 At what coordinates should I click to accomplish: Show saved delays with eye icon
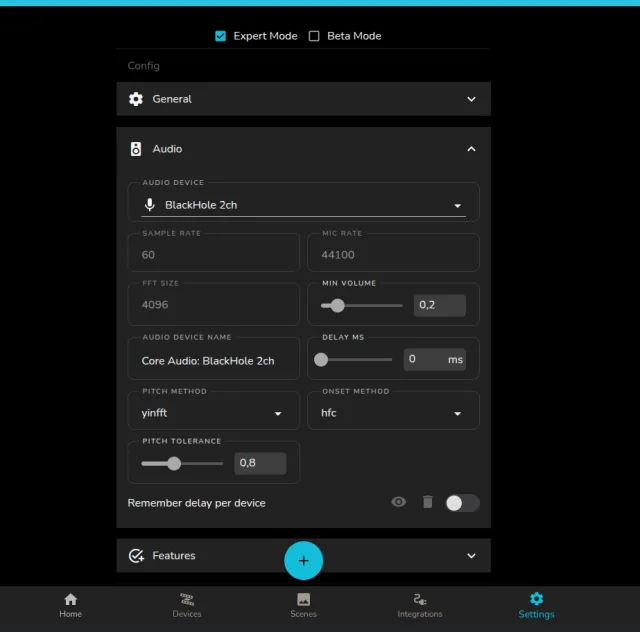pos(398,502)
